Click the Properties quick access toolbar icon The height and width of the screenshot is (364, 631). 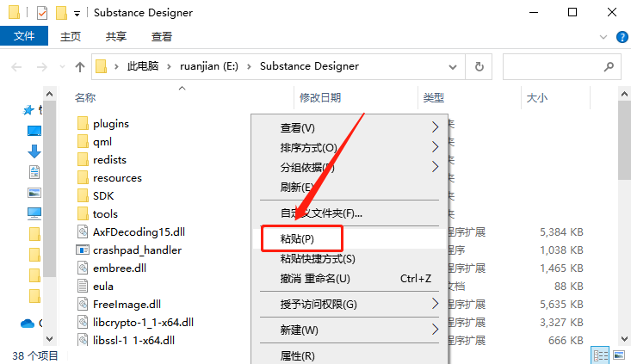(42, 13)
